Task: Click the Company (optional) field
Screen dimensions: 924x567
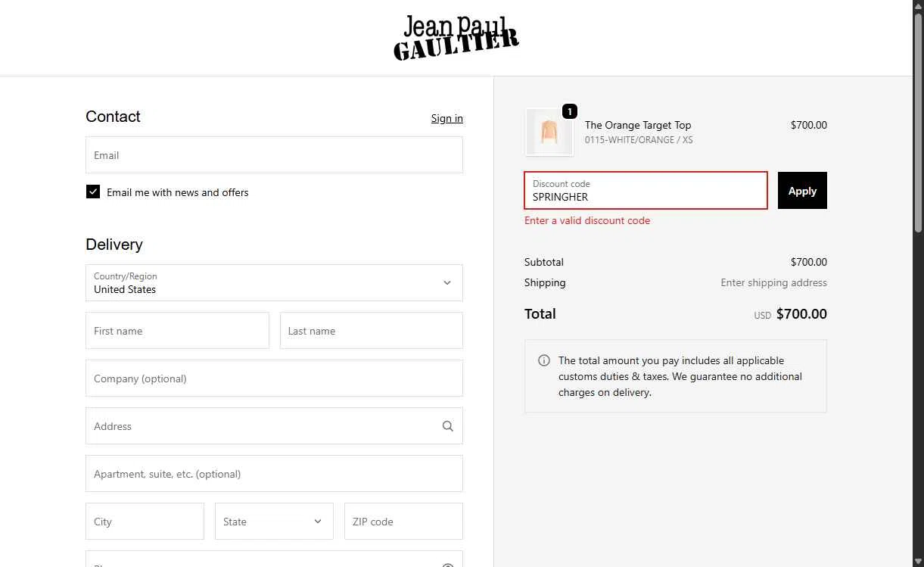Action: [274, 379]
